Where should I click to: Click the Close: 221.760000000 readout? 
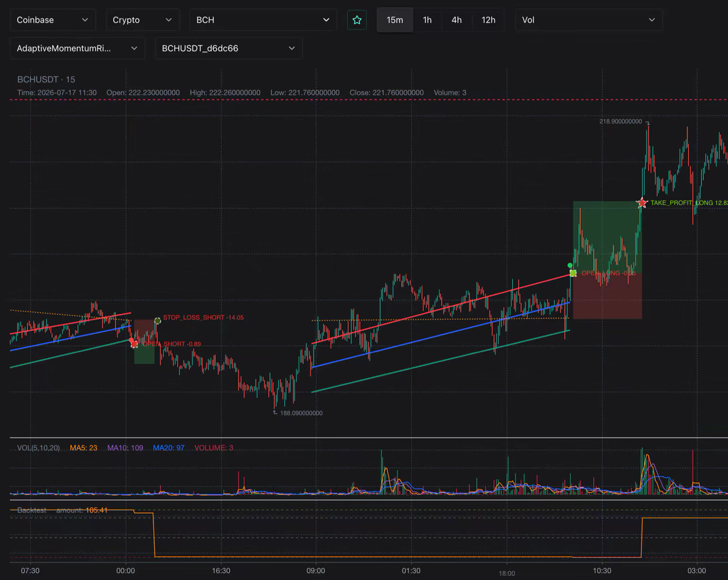pos(387,93)
